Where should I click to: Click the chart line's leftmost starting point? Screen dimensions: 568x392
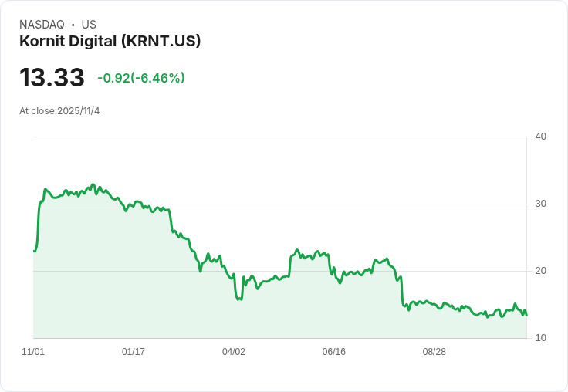point(34,251)
